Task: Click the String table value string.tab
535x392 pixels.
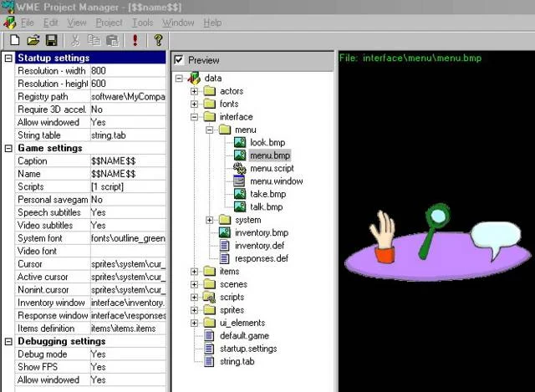Action: click(x=128, y=135)
